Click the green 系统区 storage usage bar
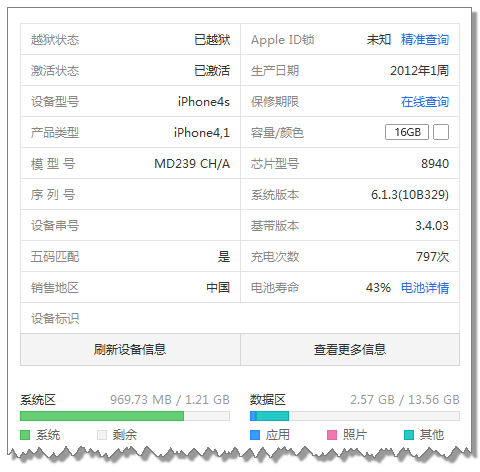The width and height of the screenshot is (480, 472). coord(125,416)
